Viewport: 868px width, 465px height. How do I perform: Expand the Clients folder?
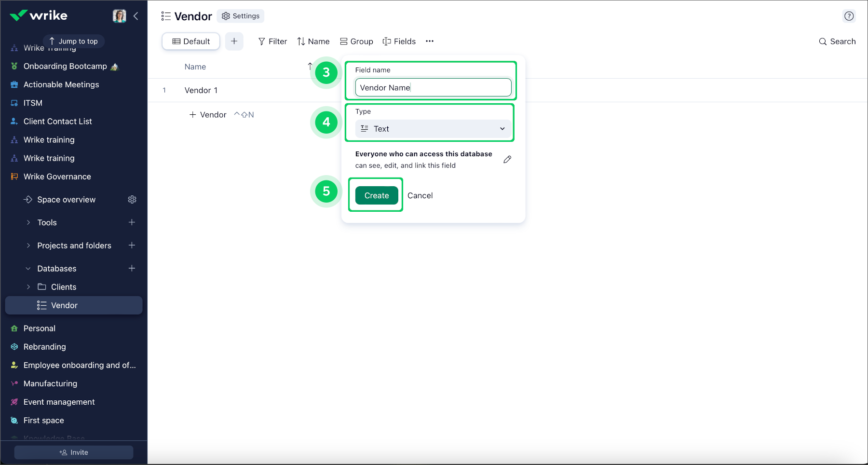tap(29, 287)
